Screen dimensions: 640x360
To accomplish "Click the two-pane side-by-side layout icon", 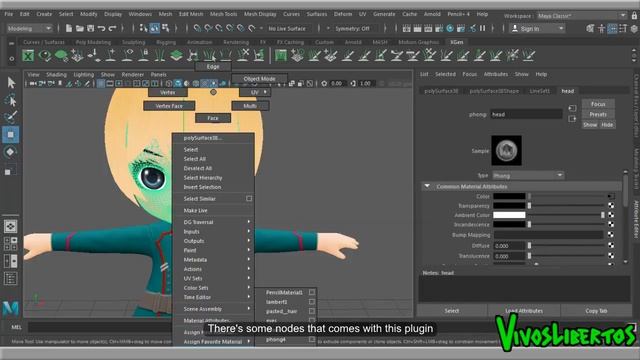I will [10, 261].
